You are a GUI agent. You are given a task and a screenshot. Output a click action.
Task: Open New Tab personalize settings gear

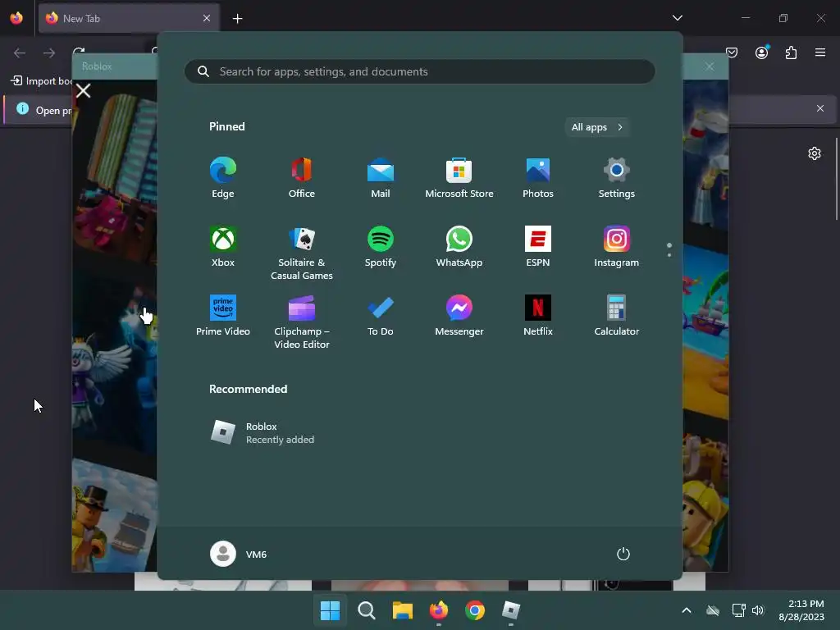[x=815, y=153]
